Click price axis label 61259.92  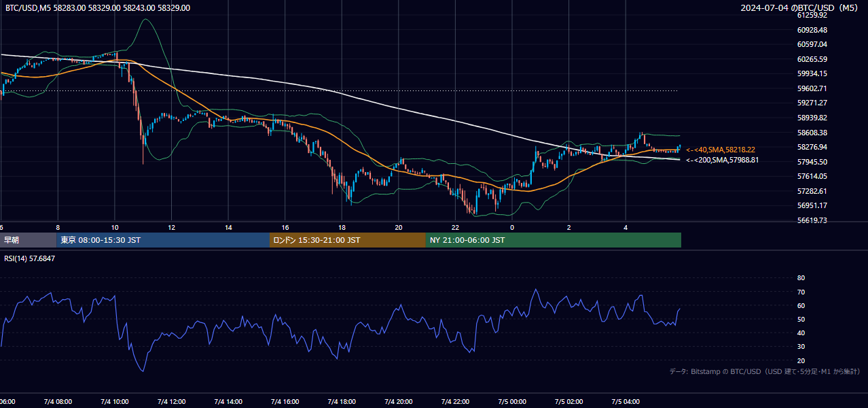812,15
